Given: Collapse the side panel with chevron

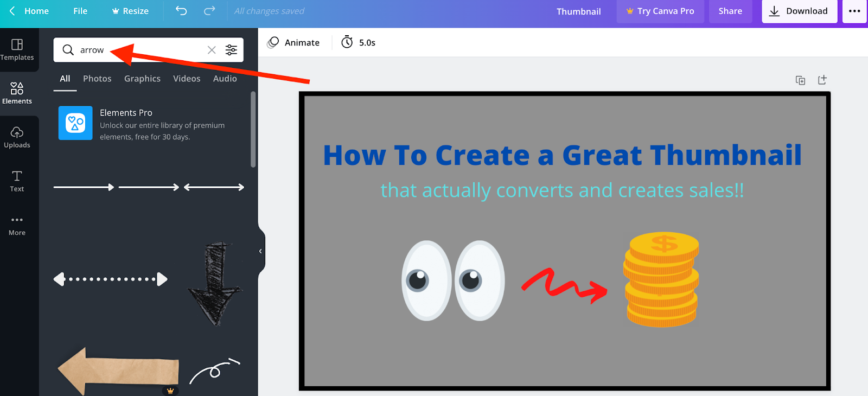Looking at the screenshot, I should point(260,251).
